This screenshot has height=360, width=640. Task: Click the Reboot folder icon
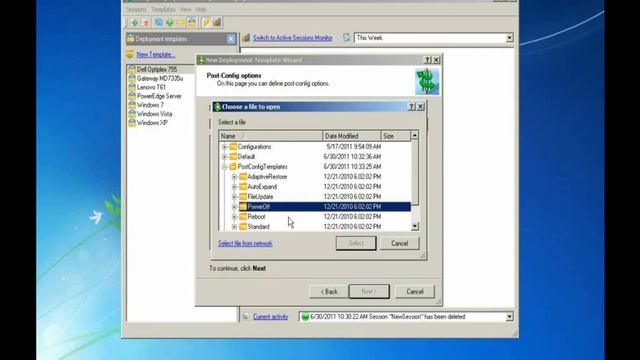pyautogui.click(x=243, y=217)
